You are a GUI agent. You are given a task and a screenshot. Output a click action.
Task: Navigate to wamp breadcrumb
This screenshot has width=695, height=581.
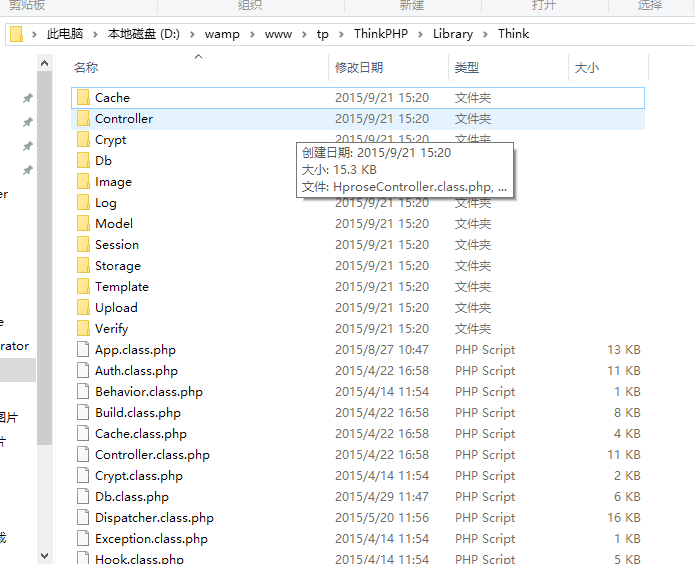pyautogui.click(x=222, y=34)
